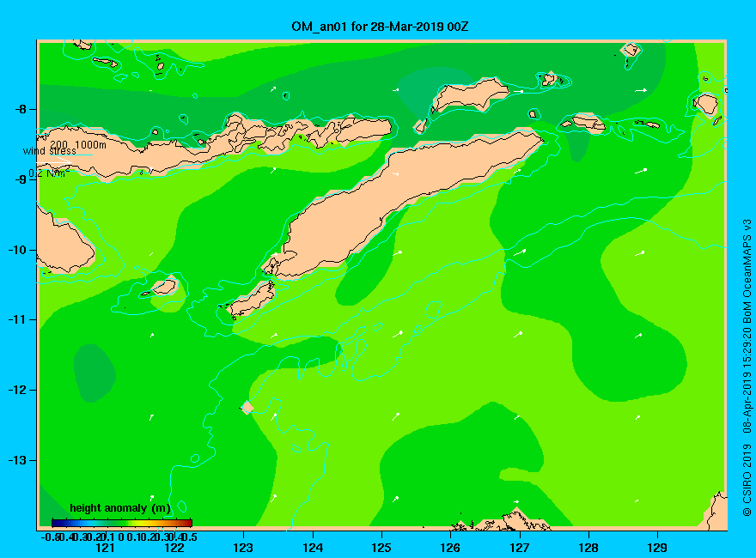Click the latitude label -9
756x558 pixels.
[21, 179]
